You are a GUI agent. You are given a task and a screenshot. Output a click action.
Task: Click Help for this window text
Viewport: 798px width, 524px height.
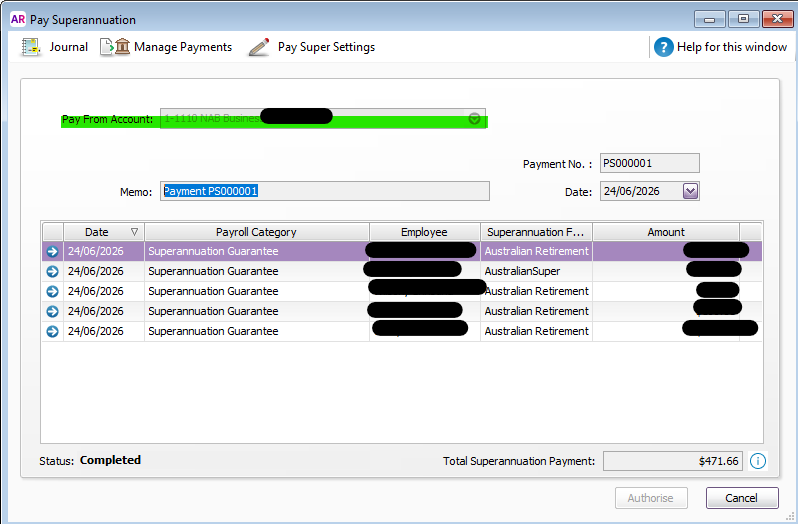[732, 47]
